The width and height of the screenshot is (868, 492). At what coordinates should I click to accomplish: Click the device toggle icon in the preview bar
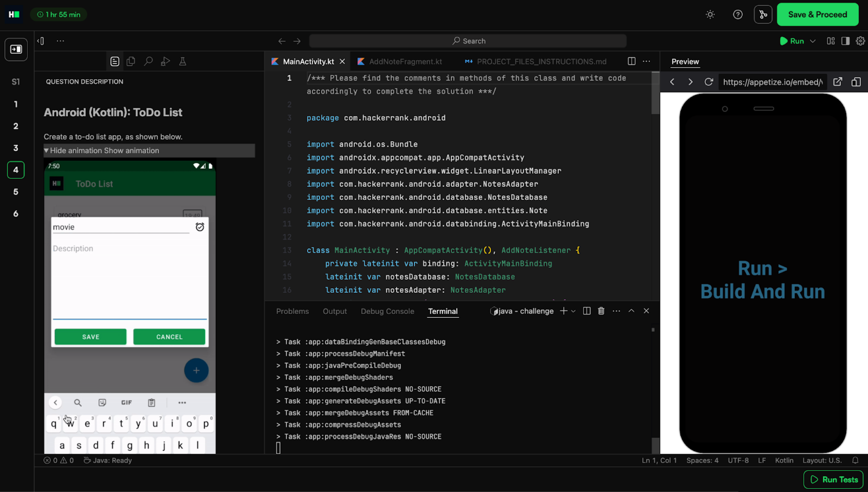coord(856,82)
